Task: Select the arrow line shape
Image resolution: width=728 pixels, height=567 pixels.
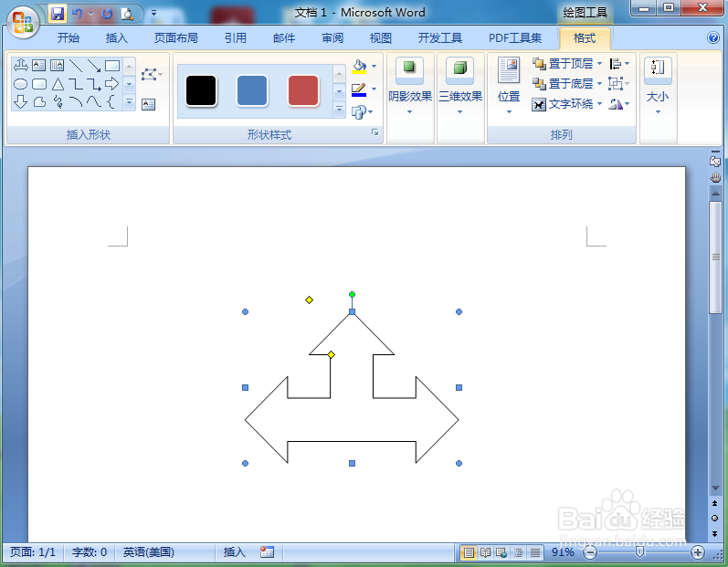Action: click(x=94, y=66)
